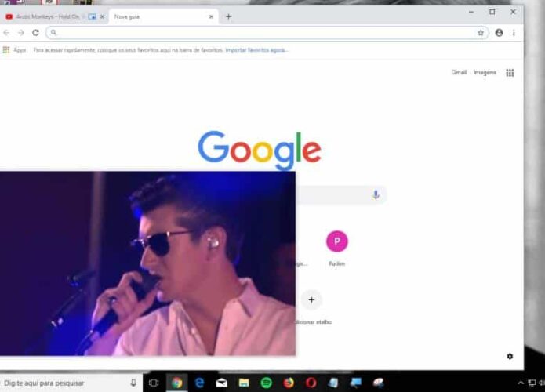Click the browser back arrow
Screen dimensions: 545x392
click(x=6, y=33)
